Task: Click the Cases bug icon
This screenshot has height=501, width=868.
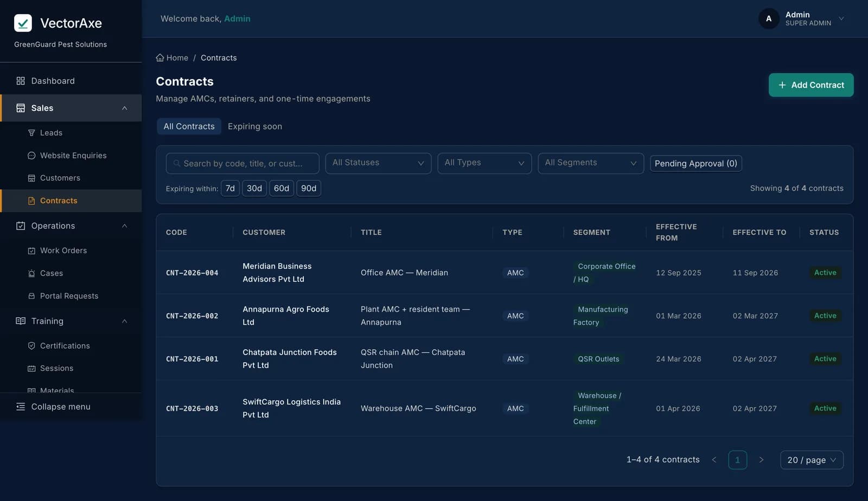Action: 31,273
